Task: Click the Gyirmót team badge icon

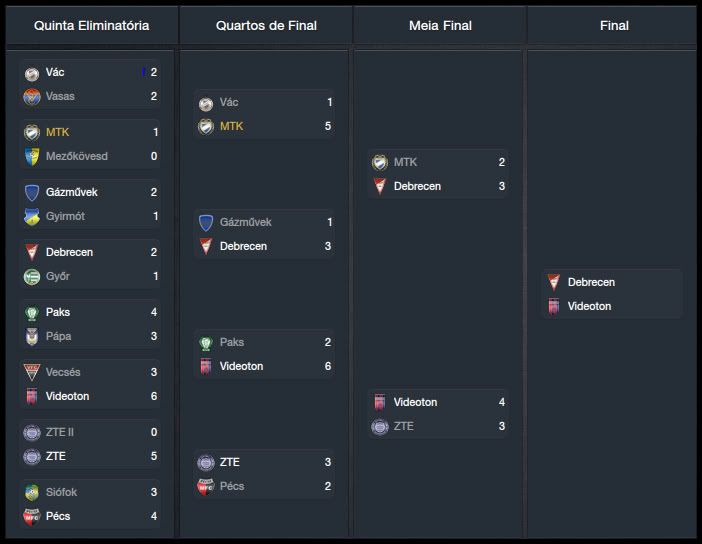Action: [x=32, y=217]
